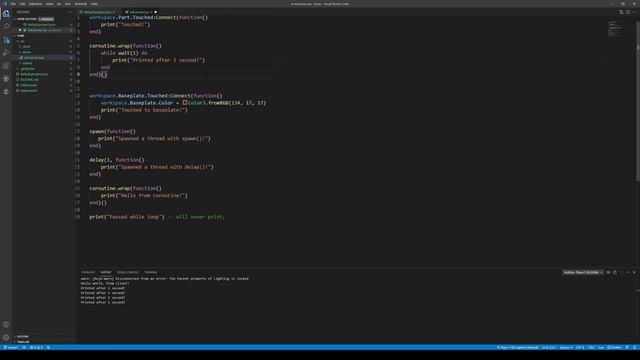The width and height of the screenshot is (640, 360).
Task: Open Explorer panel More Actions ellipsis
Action: (70, 12)
